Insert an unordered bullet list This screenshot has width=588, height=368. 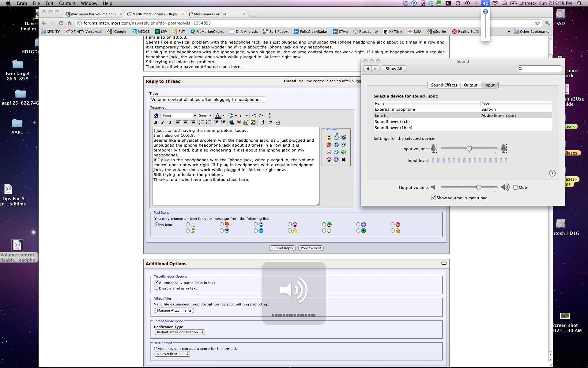(209, 122)
